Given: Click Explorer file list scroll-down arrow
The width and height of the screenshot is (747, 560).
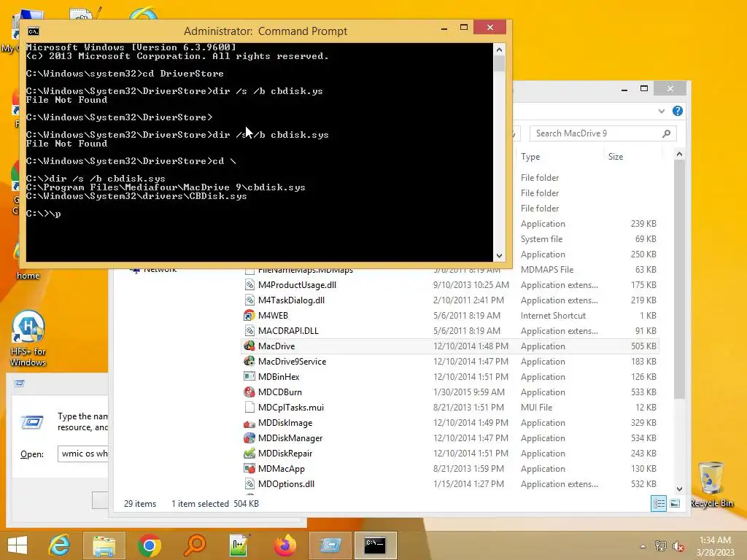Looking at the screenshot, I should pyautogui.click(x=679, y=489).
